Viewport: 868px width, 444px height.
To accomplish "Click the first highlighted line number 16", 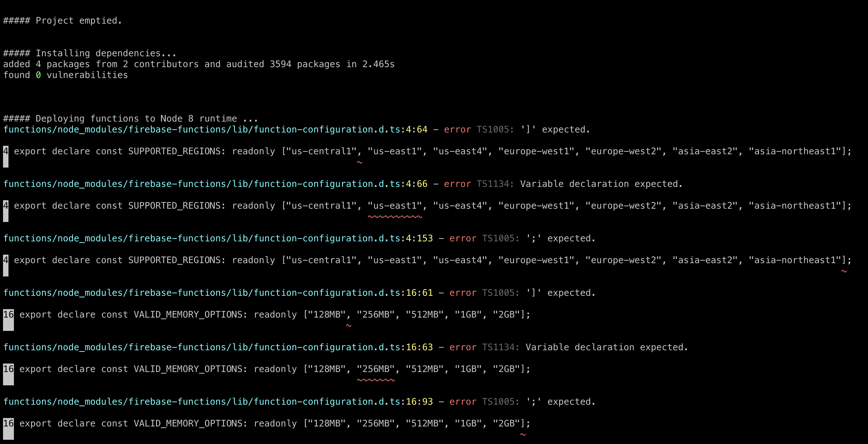I will coord(8,315).
